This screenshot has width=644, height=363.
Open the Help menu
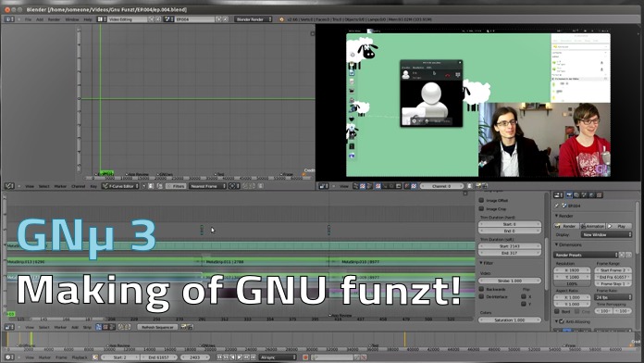(x=88, y=19)
